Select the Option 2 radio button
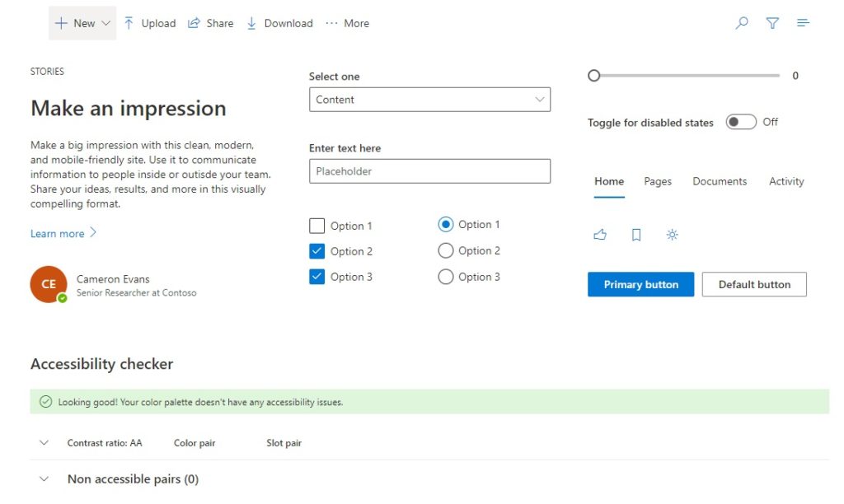Image resolution: width=844 pixels, height=504 pixels. pyautogui.click(x=446, y=250)
